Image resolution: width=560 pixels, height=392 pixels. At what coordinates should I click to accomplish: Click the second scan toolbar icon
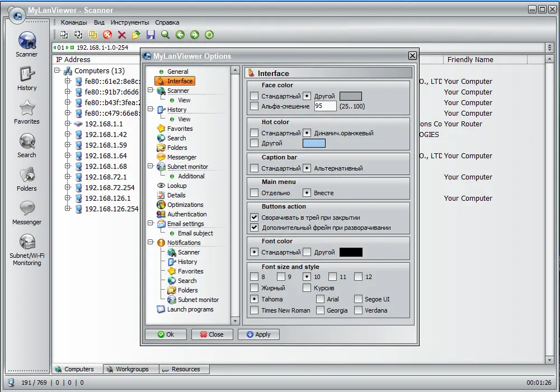[78, 35]
